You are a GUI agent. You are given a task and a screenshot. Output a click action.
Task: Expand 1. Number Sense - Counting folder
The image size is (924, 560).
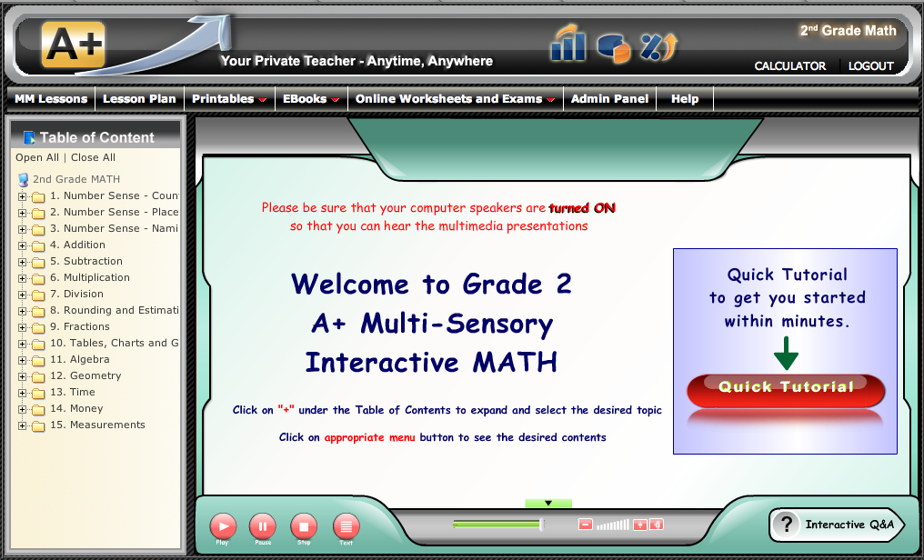(22, 196)
